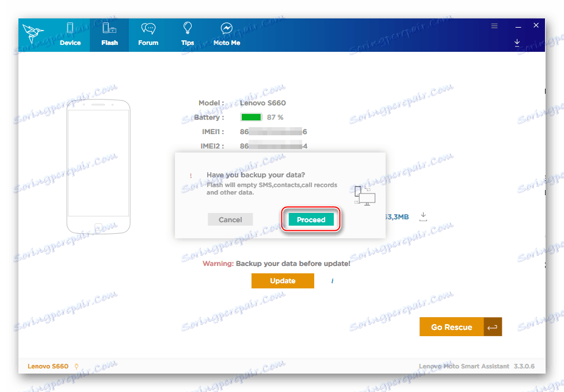Click the return arrow on Go Rescue
The image size is (564, 392).
click(x=493, y=327)
